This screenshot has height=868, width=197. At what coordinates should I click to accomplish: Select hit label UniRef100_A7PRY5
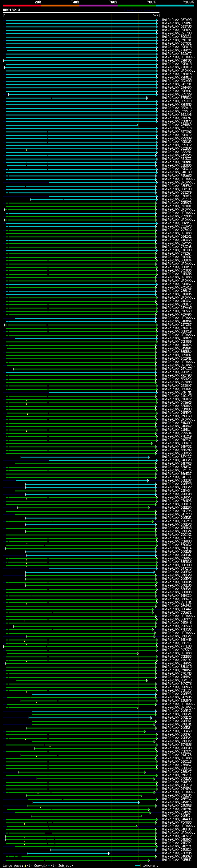(x=177, y=50)
